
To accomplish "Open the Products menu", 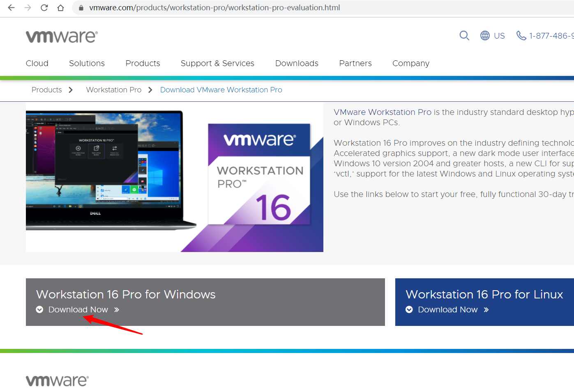I will coord(143,63).
